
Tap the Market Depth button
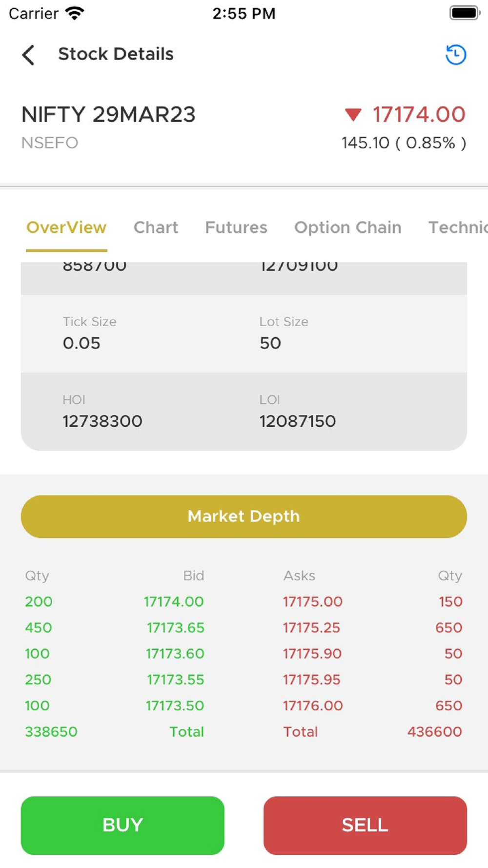(244, 517)
